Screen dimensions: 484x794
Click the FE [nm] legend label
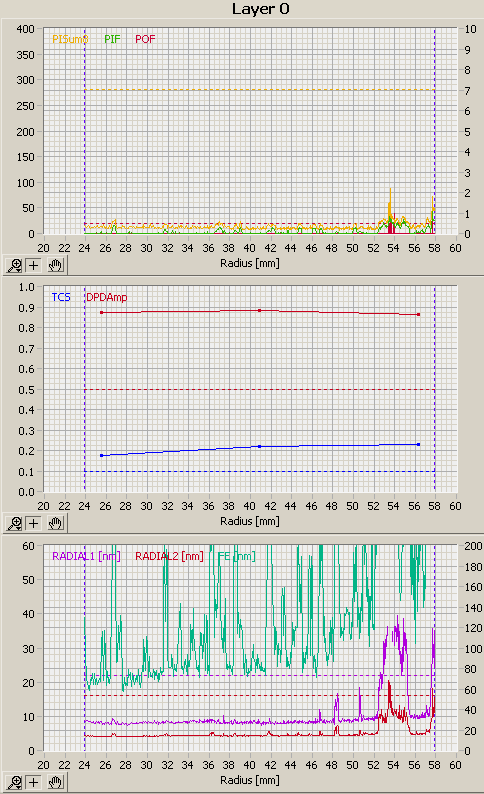pos(236,557)
